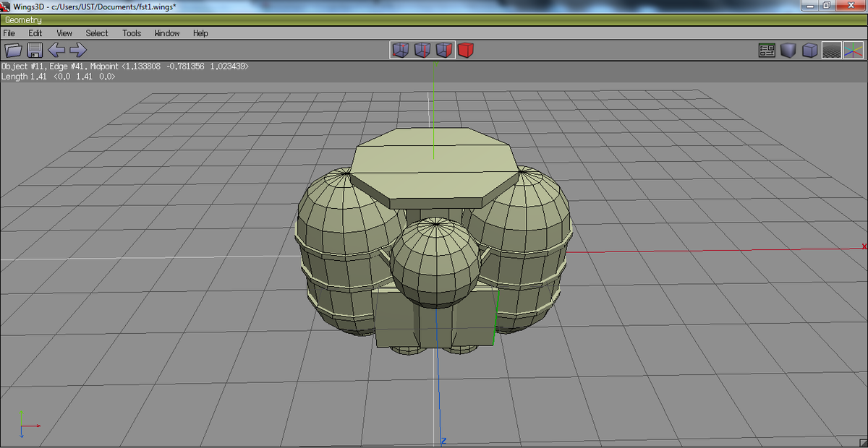Close the Wings3D window

pos(851,6)
